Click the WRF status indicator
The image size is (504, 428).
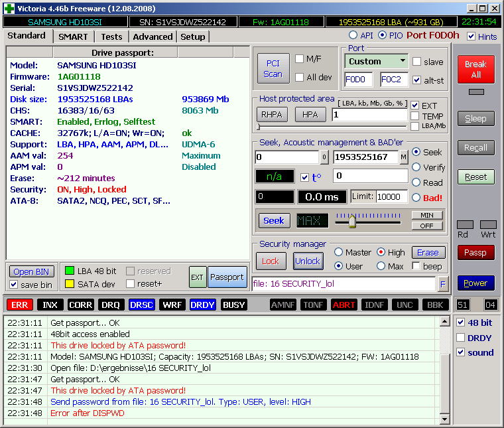click(172, 305)
